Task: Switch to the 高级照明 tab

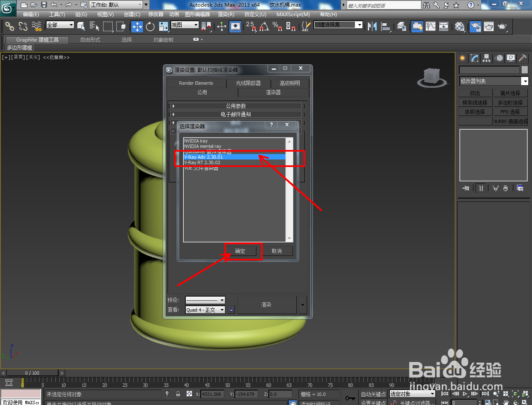Action: (x=290, y=83)
